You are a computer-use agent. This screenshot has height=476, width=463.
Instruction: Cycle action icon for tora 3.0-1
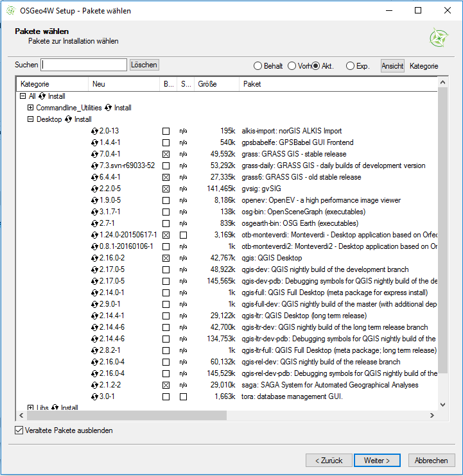click(x=94, y=396)
